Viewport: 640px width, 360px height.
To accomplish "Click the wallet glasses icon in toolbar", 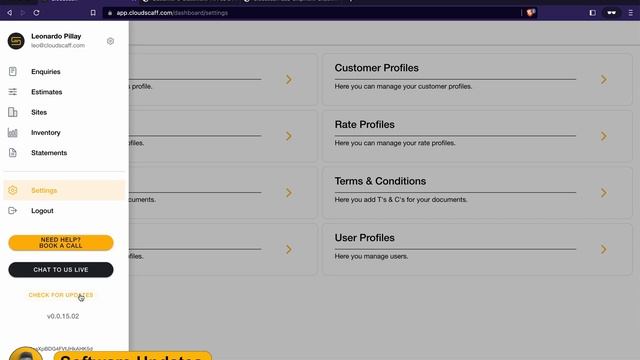I will click(611, 13).
